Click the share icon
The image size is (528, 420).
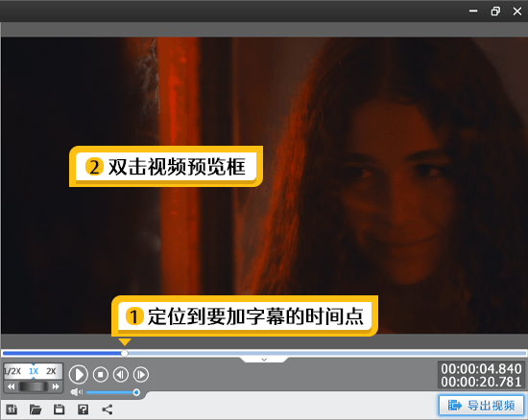coord(108,409)
